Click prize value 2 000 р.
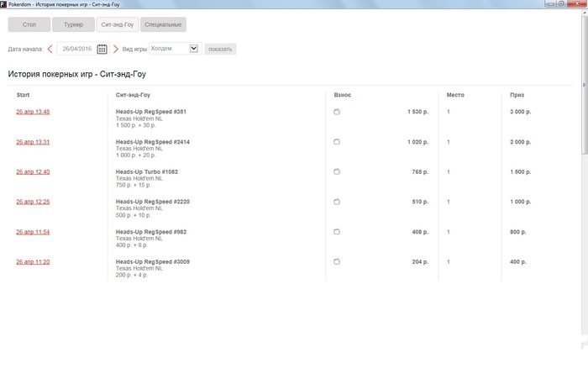Image resolution: width=588 pixels, height=368 pixels. tap(520, 142)
